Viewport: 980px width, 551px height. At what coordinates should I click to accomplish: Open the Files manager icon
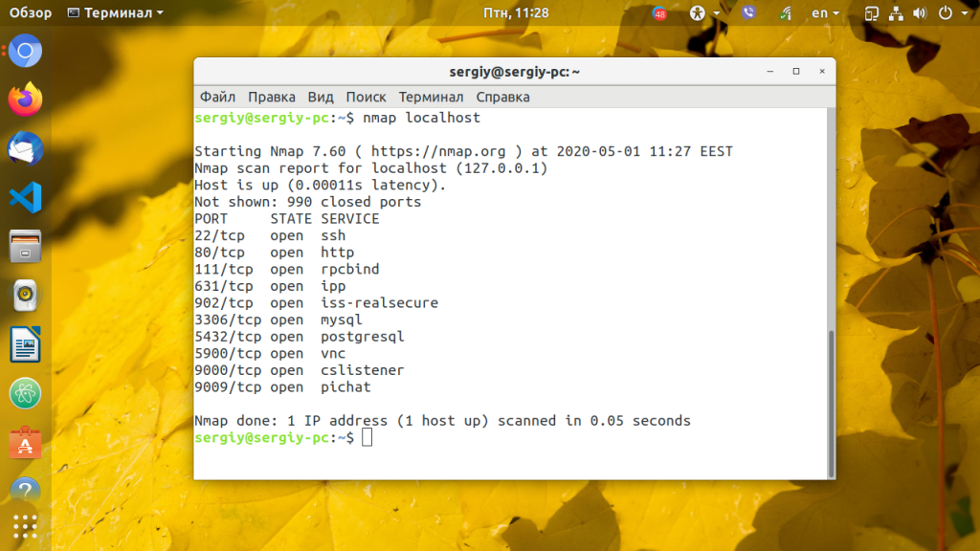coord(26,247)
